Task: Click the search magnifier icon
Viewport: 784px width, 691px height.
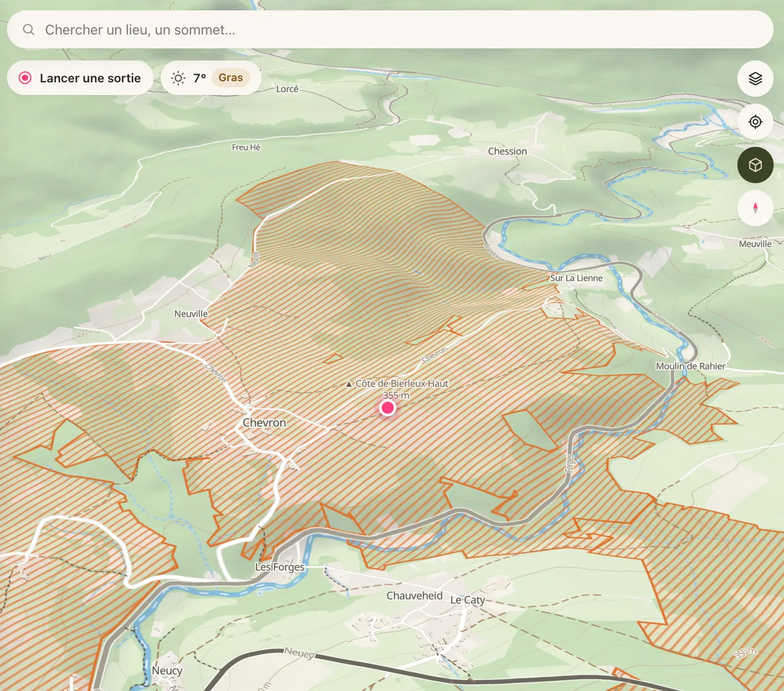Action: coord(29,29)
